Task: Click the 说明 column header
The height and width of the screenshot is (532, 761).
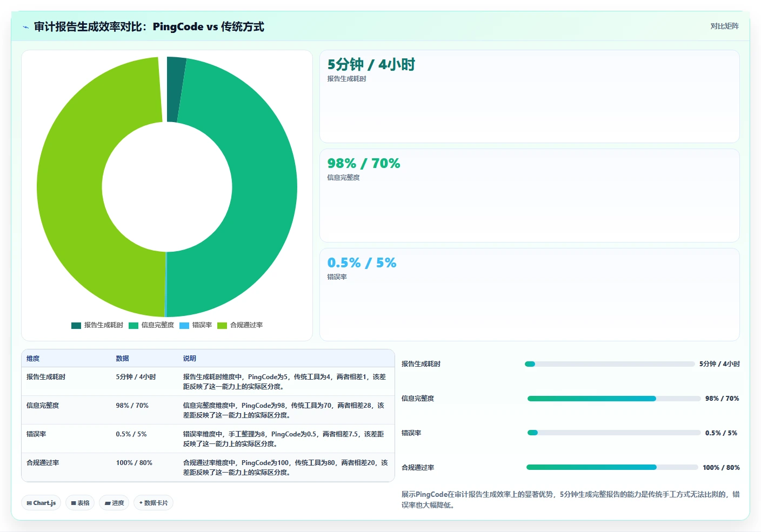Action: (189, 359)
